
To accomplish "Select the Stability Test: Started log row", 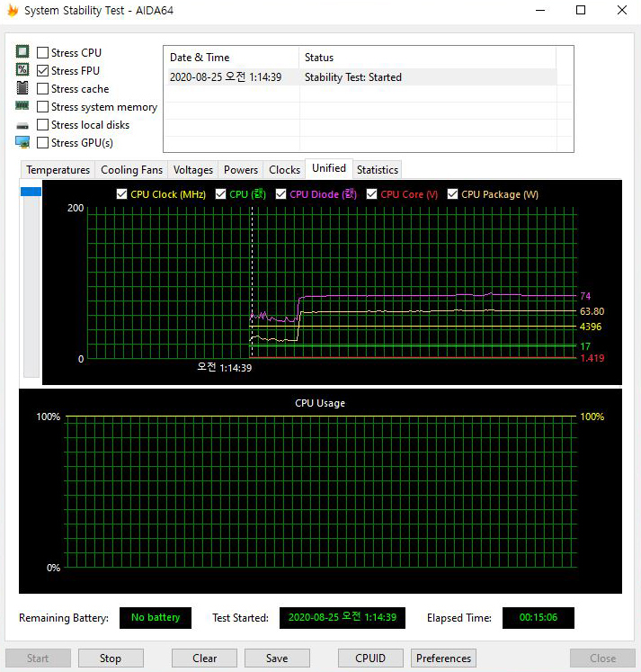I will point(362,77).
